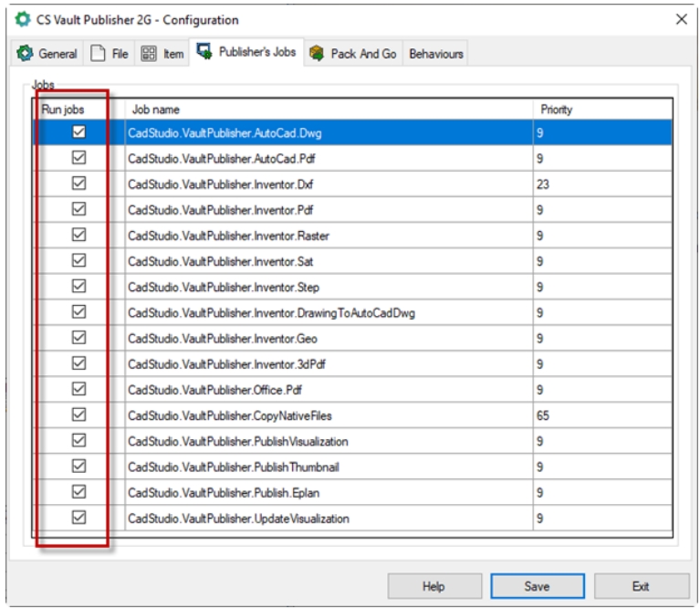Toggle the Publish.Eplan run jobs checkbox
Viewport: 700px width, 609px height.
(78, 492)
